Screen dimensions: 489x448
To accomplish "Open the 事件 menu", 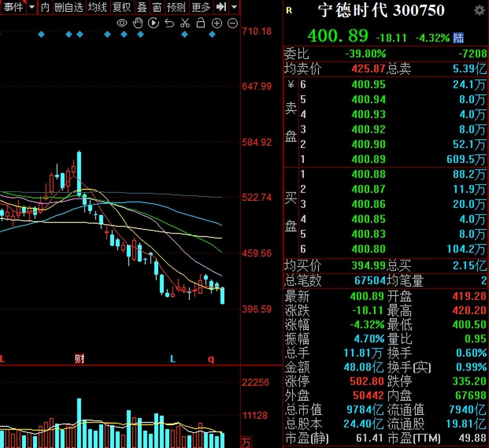I will coord(13,7).
